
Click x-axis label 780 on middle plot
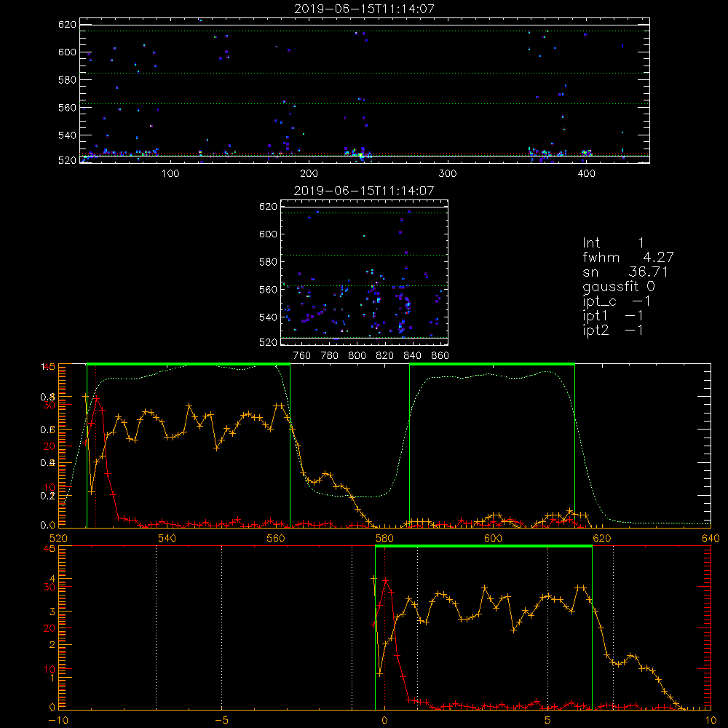pos(330,356)
